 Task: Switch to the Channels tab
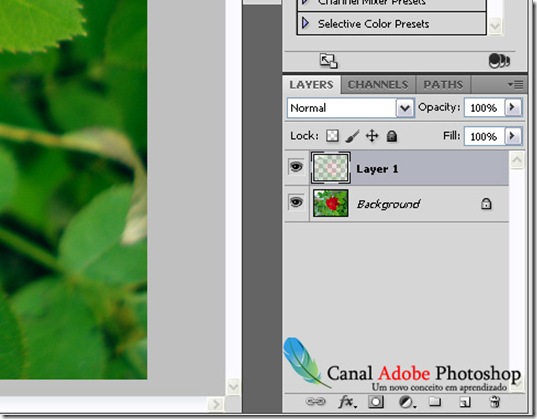point(378,85)
